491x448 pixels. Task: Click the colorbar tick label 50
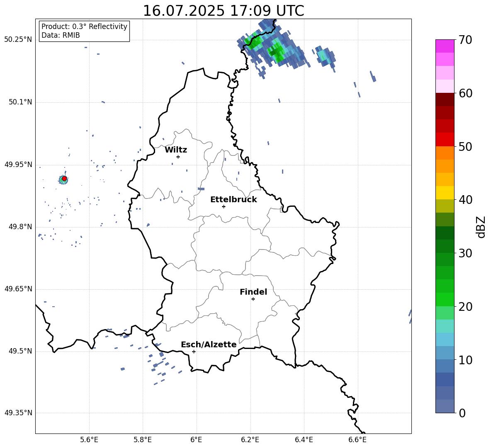tap(465, 147)
